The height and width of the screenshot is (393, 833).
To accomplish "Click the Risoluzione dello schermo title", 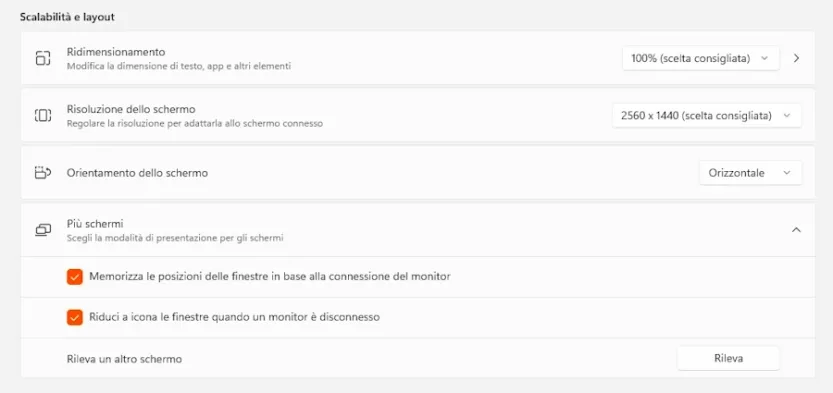I will pyautogui.click(x=131, y=109).
